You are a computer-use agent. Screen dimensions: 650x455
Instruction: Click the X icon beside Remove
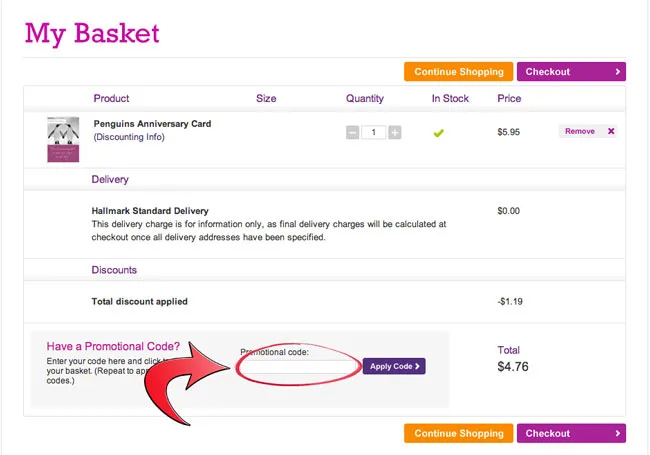611,131
